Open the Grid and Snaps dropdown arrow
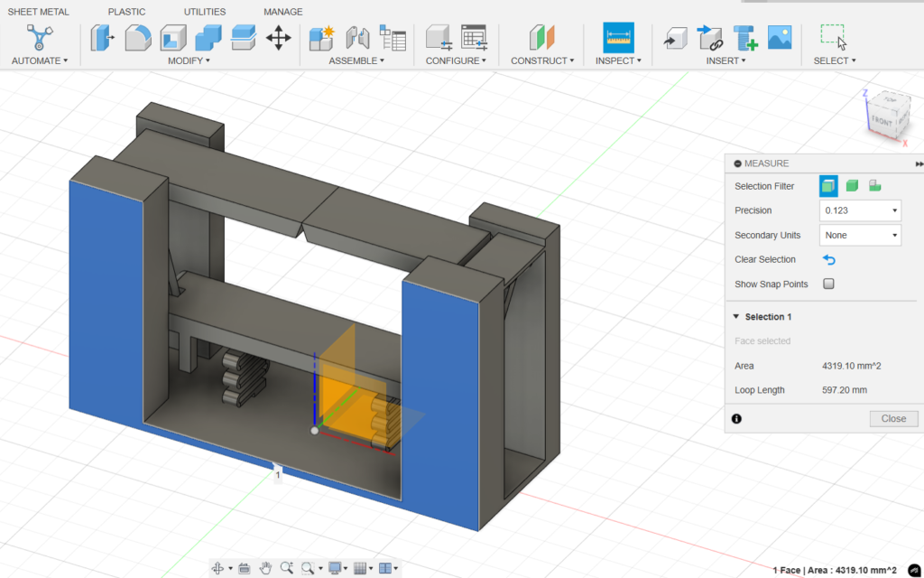Viewport: 924px width, 578px height. (371, 569)
